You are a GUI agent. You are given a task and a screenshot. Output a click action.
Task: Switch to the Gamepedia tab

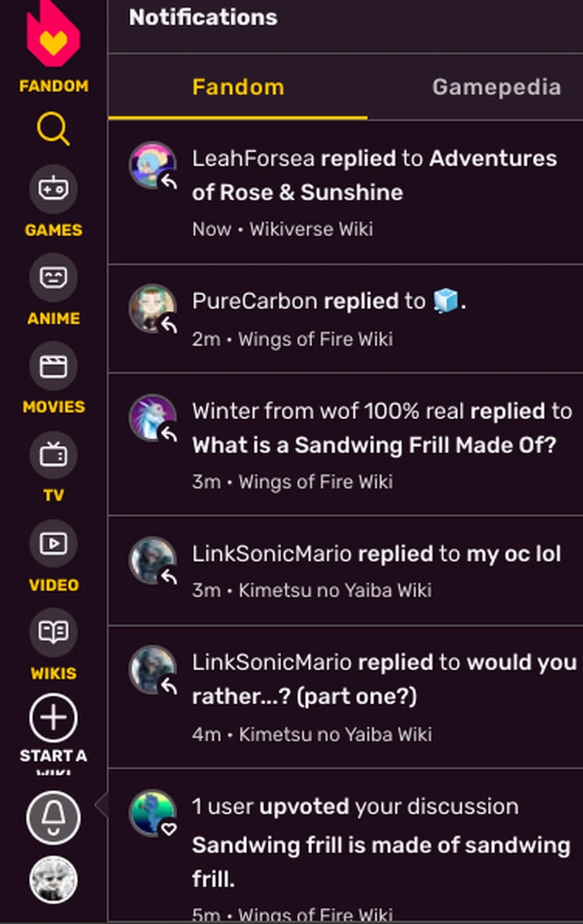pyautogui.click(x=496, y=87)
